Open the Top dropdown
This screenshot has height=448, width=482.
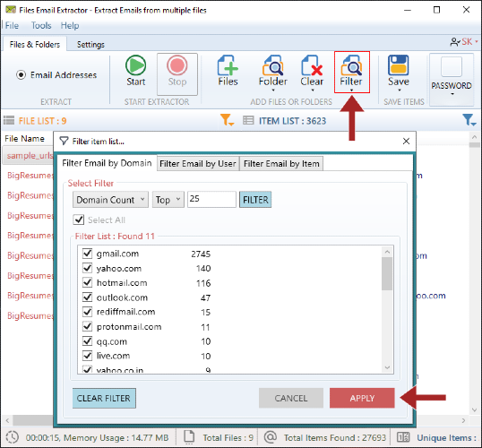click(x=168, y=200)
